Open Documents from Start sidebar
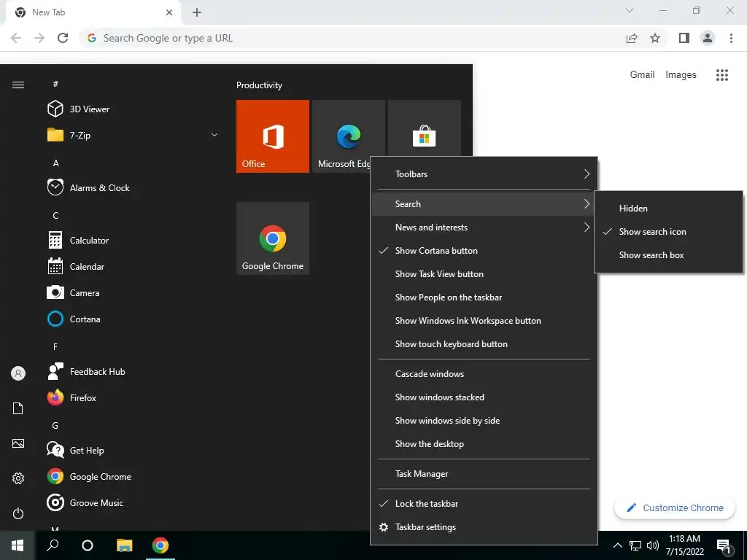Screen dimensions: 747x560 [18, 408]
